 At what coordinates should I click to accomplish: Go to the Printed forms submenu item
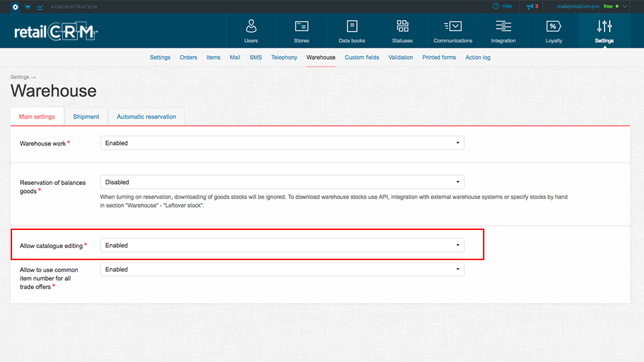coord(439,58)
